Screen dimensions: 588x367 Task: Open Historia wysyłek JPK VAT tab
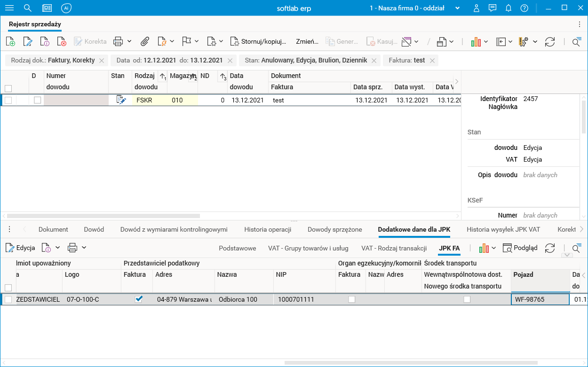[x=503, y=229]
